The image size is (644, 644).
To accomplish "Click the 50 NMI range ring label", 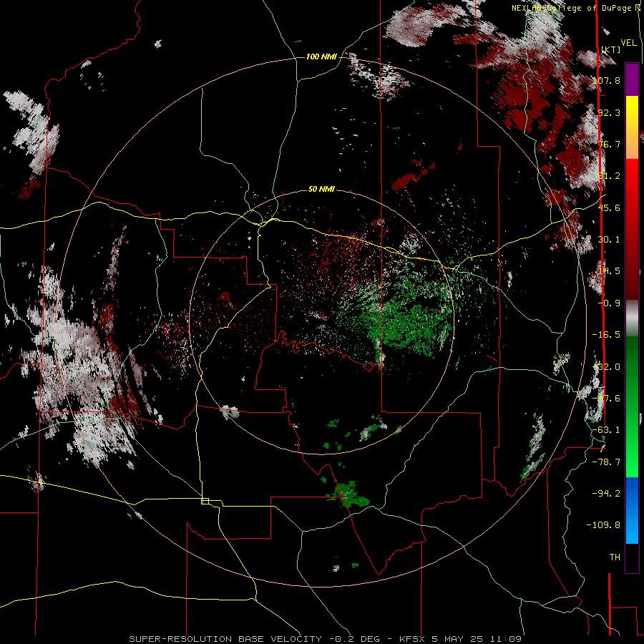I will [x=321, y=189].
